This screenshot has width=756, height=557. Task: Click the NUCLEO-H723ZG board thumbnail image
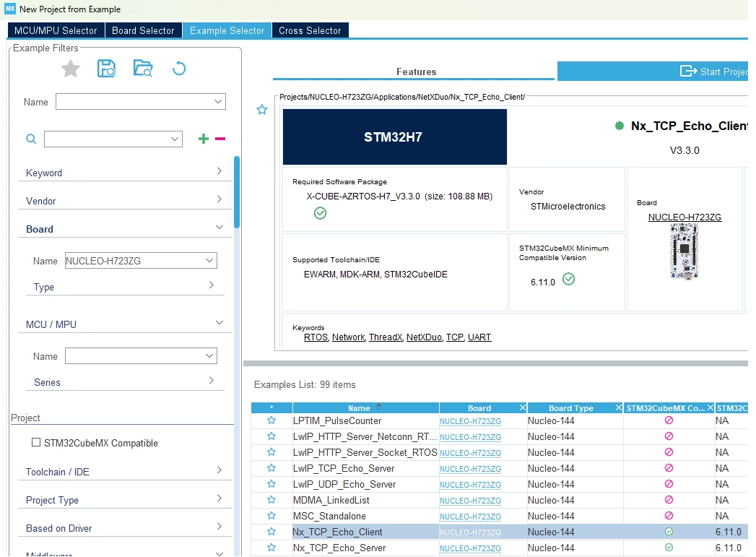(685, 251)
